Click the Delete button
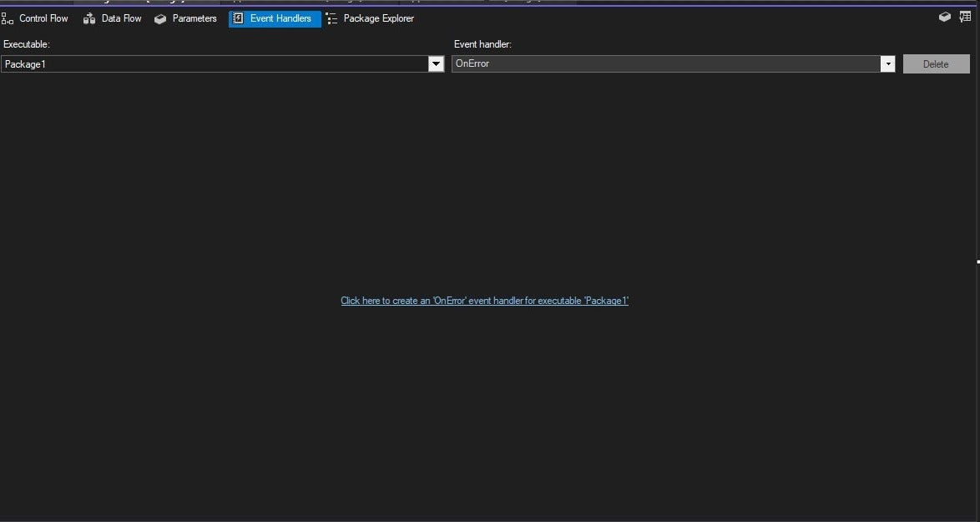This screenshot has height=522, width=980. point(937,63)
